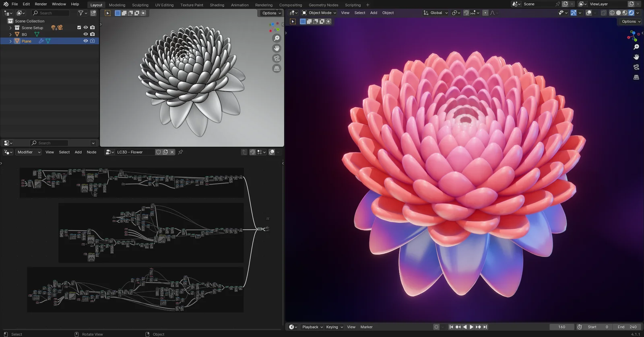
Task: Click the current frame field showing 160
Action: coord(561,327)
